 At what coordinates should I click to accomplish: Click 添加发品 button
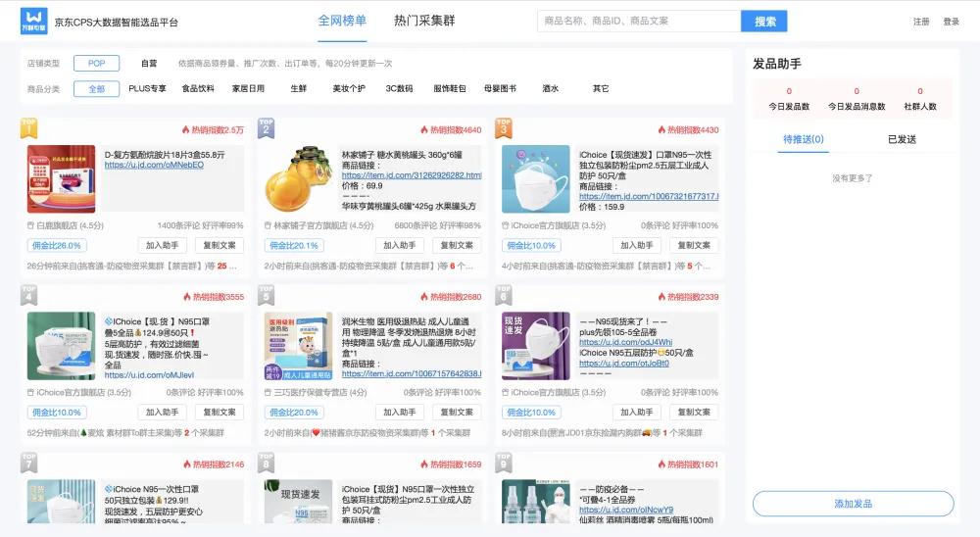click(x=854, y=504)
